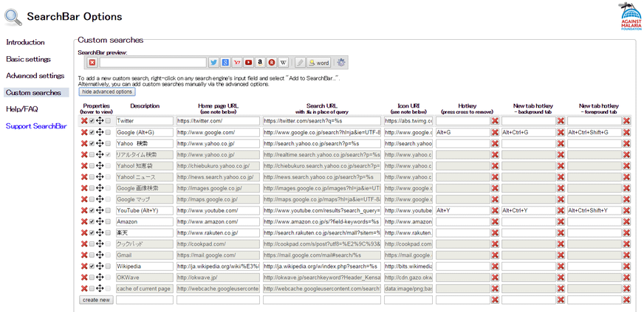Click the SearchBar preview search input box
This screenshot has width=644, height=312.
pyautogui.click(x=153, y=63)
